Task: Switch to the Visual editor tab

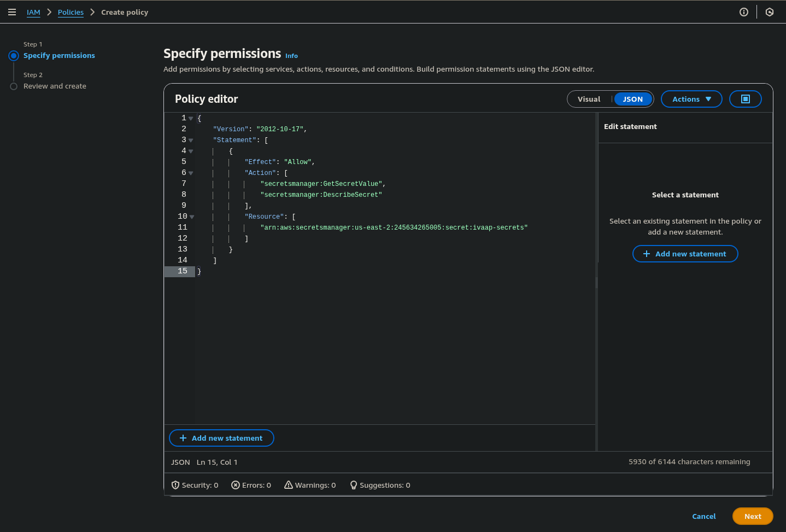Action: pyautogui.click(x=589, y=99)
